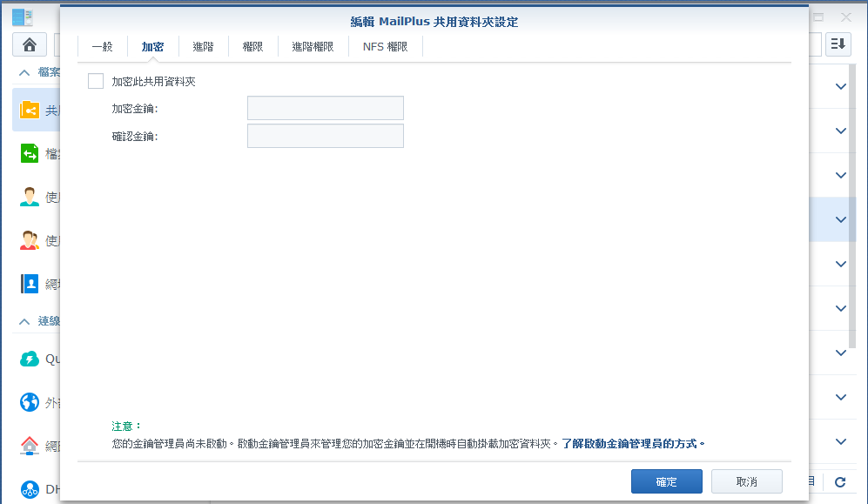Open the DHCP Server sidebar icon
The width and height of the screenshot is (868, 504).
tap(30, 489)
